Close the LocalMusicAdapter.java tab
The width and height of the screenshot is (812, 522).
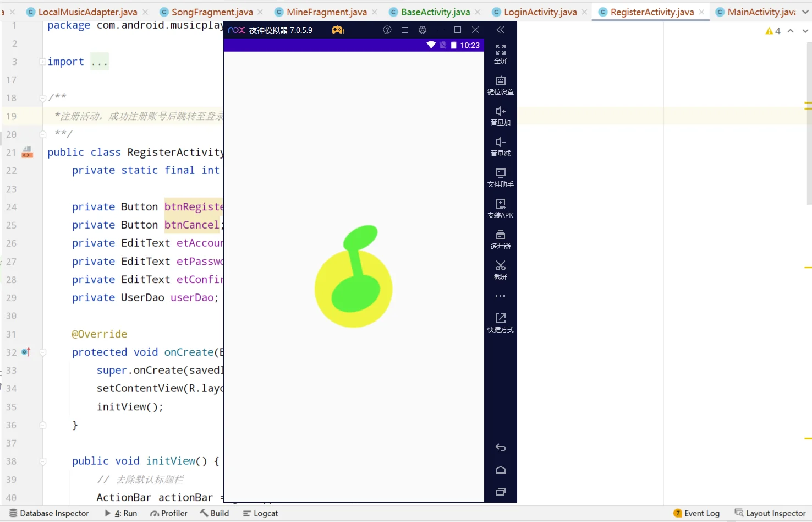click(x=145, y=12)
